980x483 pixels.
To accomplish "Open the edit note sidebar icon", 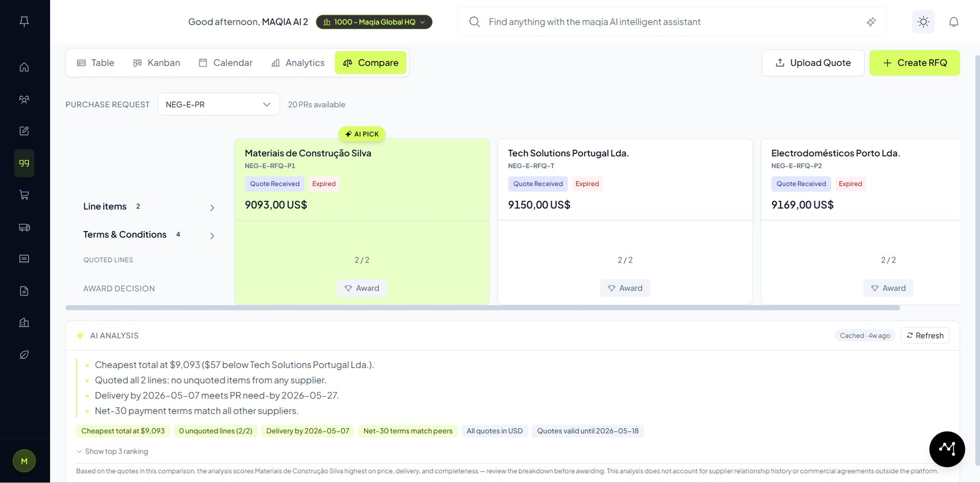I will (24, 131).
